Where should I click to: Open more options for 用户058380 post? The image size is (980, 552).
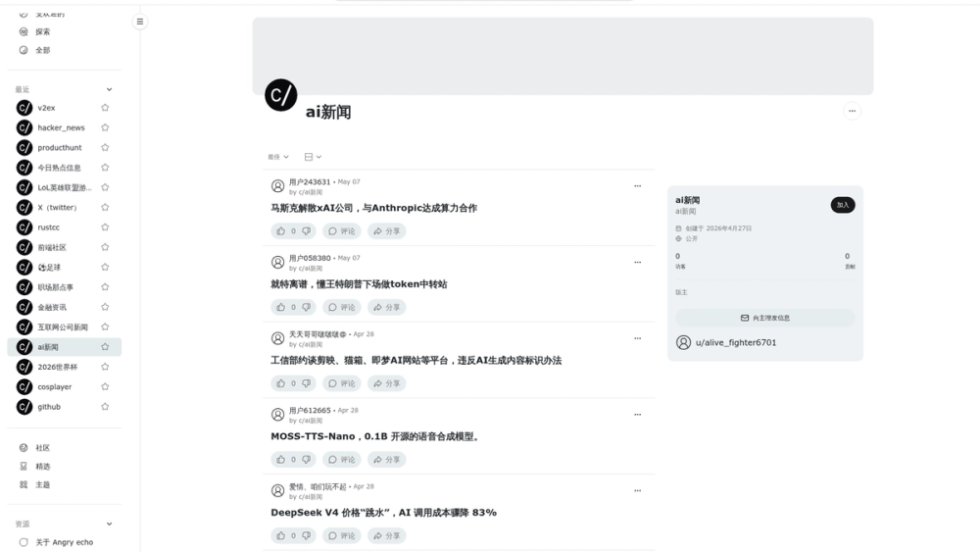click(x=638, y=262)
